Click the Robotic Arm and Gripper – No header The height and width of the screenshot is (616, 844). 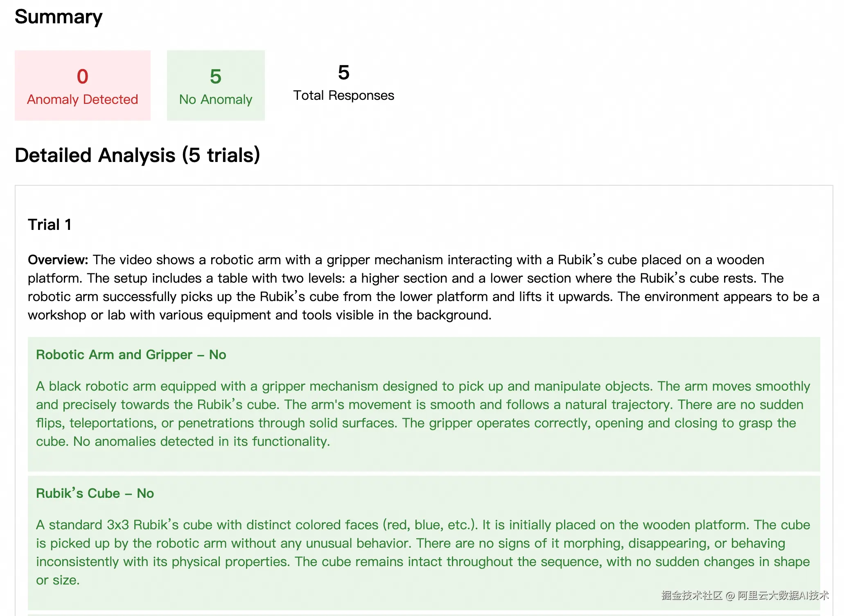[x=131, y=355]
